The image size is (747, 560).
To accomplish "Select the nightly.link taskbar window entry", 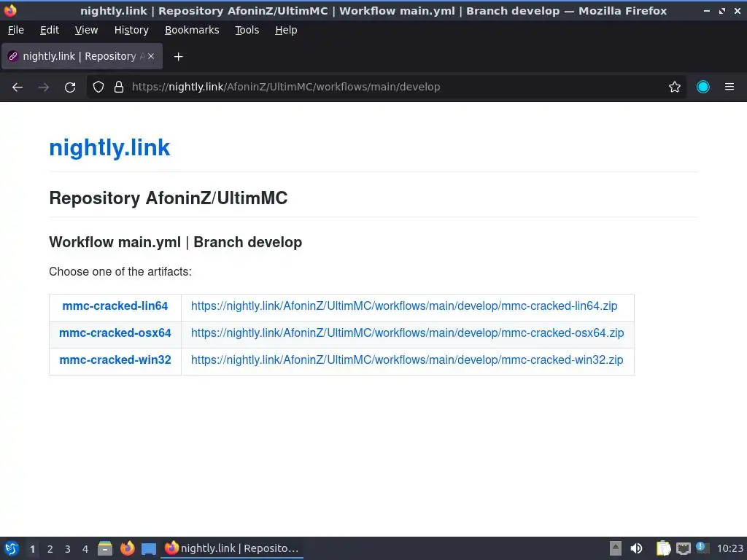I will [x=232, y=548].
